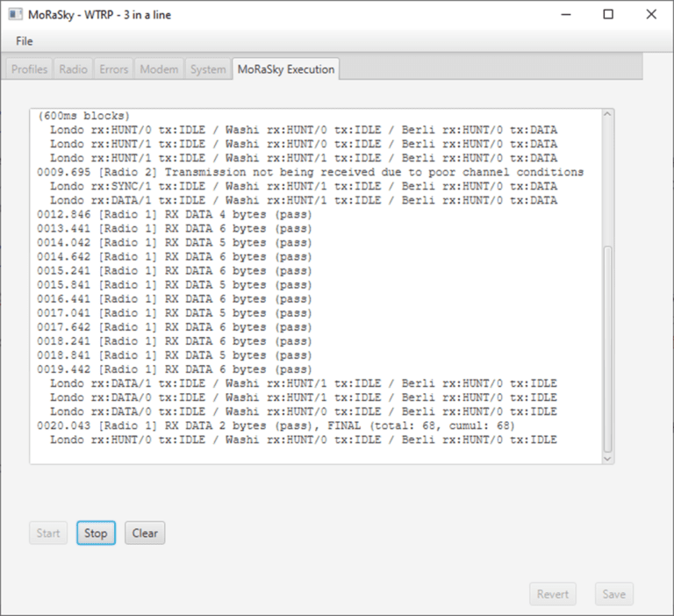Select the MoRaSky Execution tab
The width and height of the screenshot is (674, 616).
click(285, 69)
